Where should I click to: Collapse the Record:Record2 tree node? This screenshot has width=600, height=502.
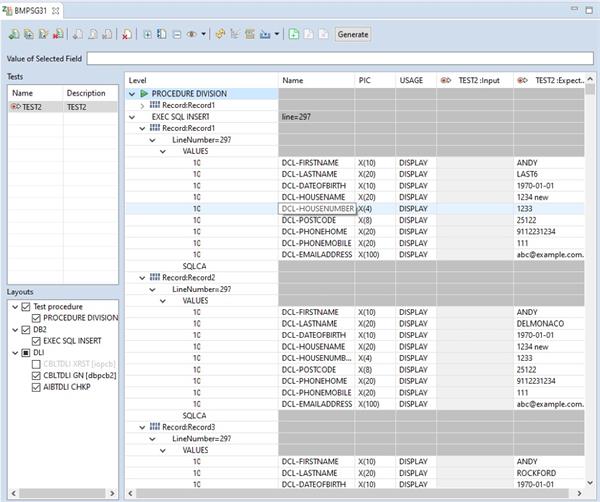(x=143, y=277)
